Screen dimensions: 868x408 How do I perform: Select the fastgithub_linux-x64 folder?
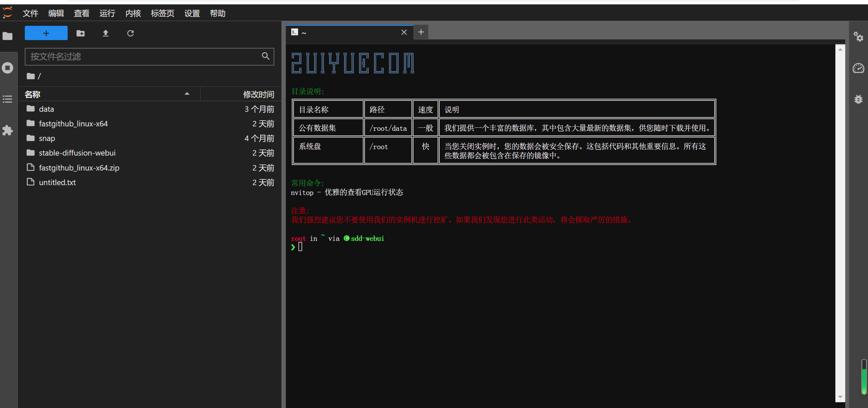150,124
